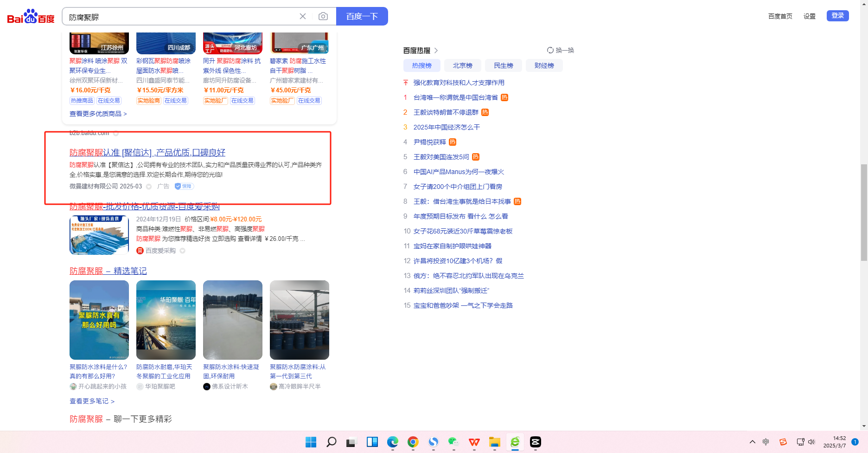Select the 民生榜 tab
The width and height of the screenshot is (868, 453).
click(x=503, y=65)
